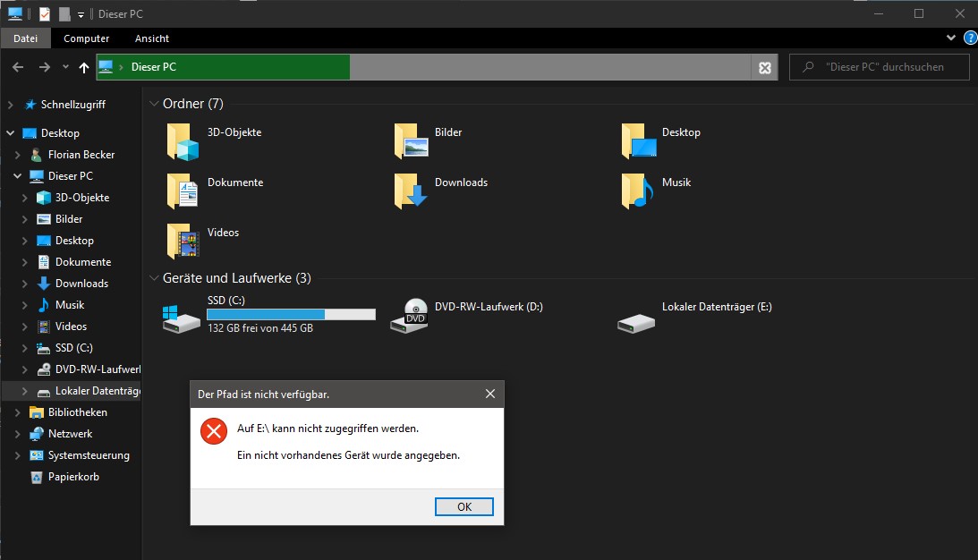Switch to the Ansicht ribbon tab
The image size is (978, 560).
coord(151,38)
